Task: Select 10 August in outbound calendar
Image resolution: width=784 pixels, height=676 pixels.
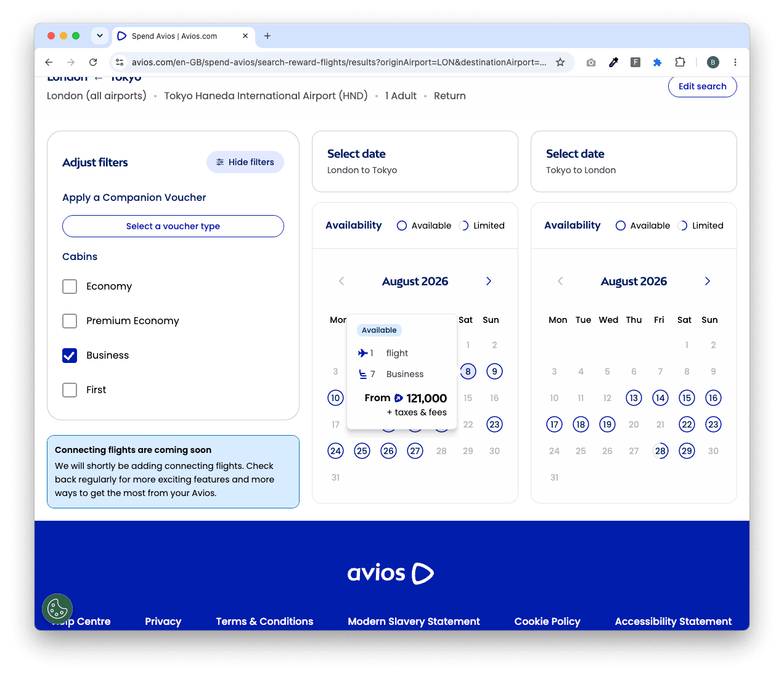Action: [335, 398]
